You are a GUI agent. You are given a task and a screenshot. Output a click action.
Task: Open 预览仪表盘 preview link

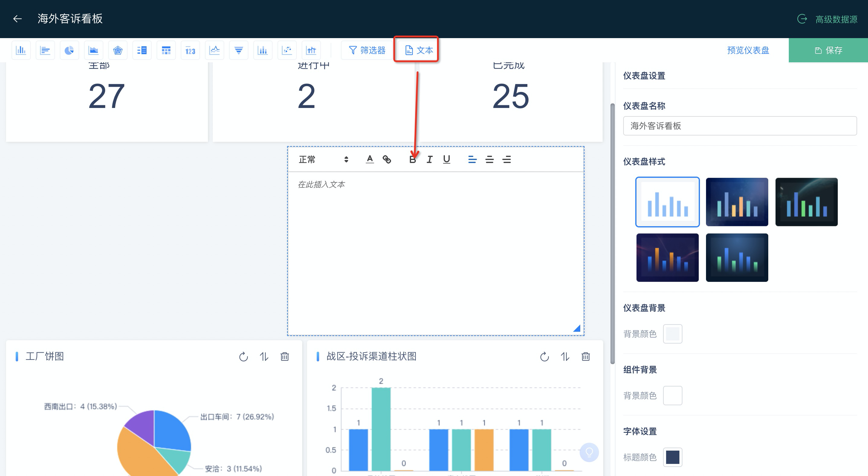(748, 50)
